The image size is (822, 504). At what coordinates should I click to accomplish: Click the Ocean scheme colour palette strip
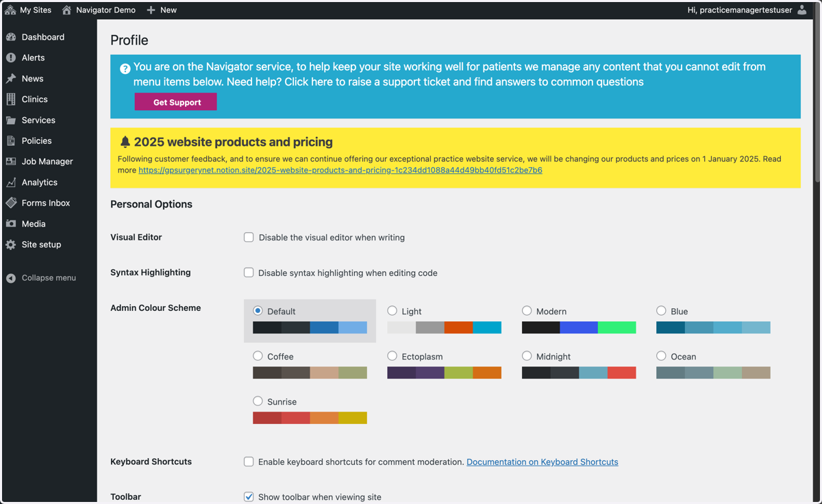(x=713, y=373)
